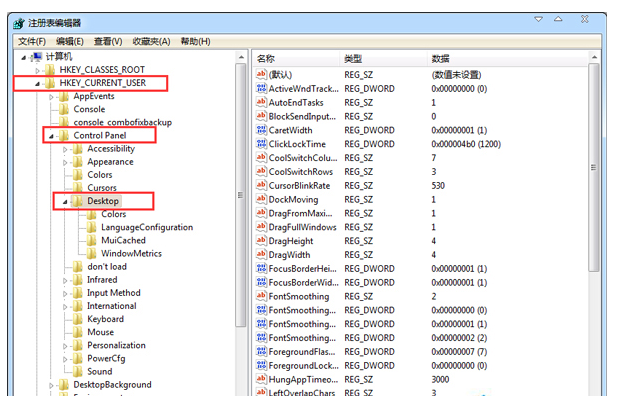This screenshot has height=396, width=625.
Task: Click the values pane scroll-up arrow
Action: [594, 57]
